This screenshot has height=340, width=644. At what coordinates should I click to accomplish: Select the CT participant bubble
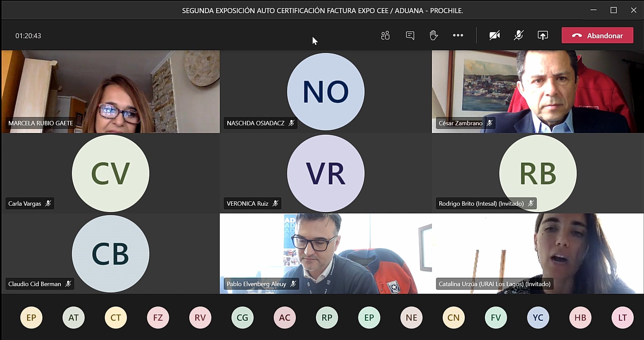116,317
